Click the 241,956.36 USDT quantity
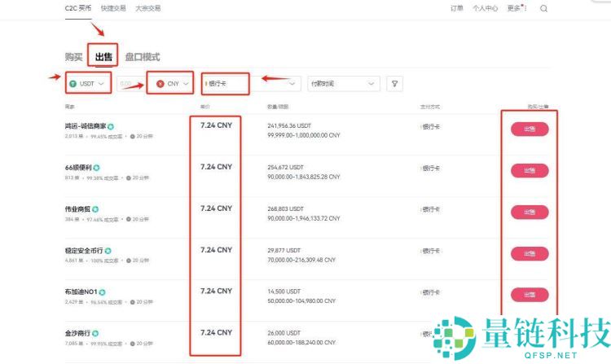Image resolution: width=611 pixels, height=364 pixels. coord(289,125)
